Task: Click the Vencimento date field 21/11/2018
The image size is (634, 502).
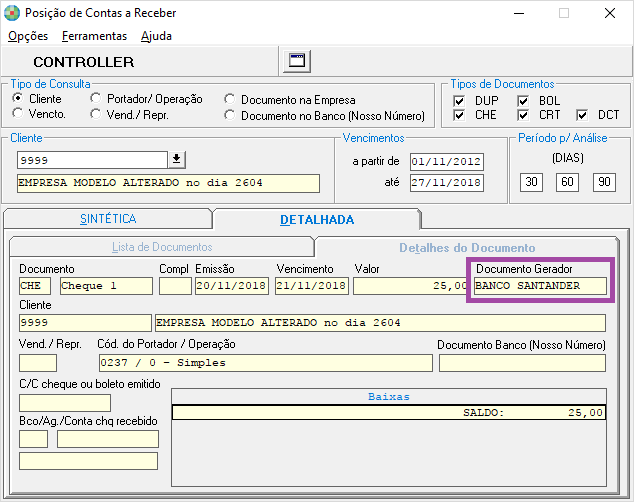Action: pos(312,286)
